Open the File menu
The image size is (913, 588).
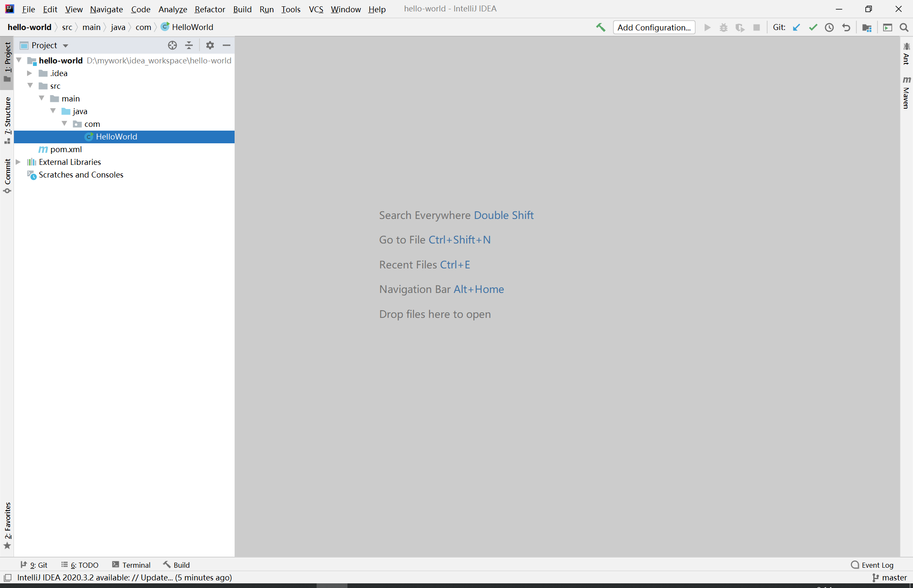click(x=28, y=9)
